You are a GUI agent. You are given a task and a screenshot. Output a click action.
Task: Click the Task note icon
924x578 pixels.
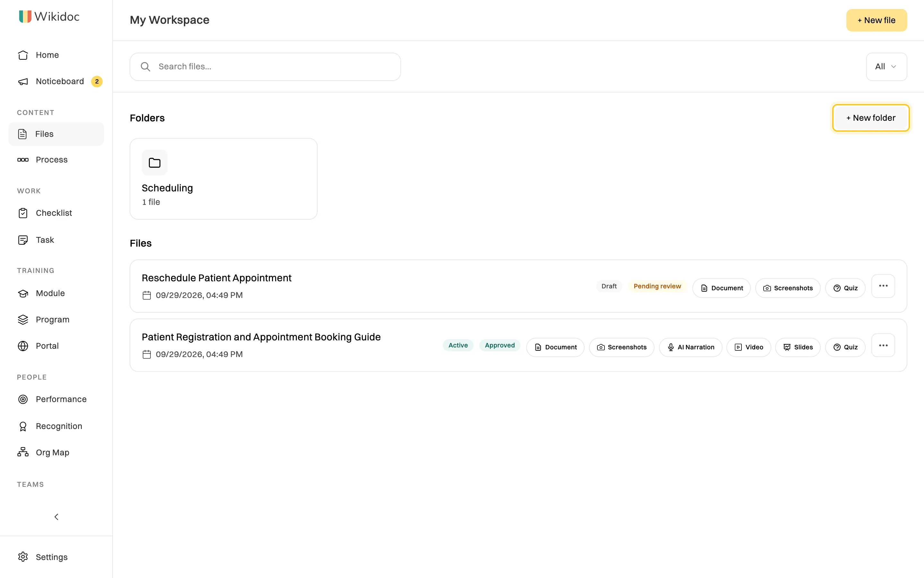[x=23, y=240]
